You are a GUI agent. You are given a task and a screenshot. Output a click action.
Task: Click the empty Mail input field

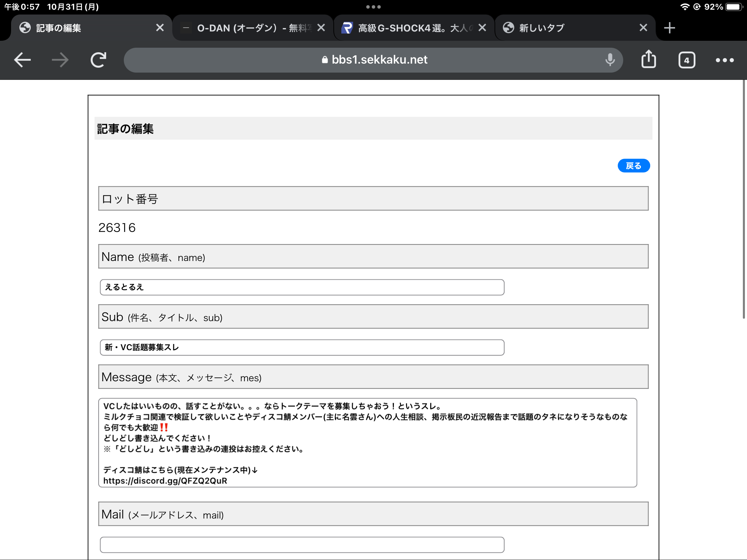click(302, 545)
